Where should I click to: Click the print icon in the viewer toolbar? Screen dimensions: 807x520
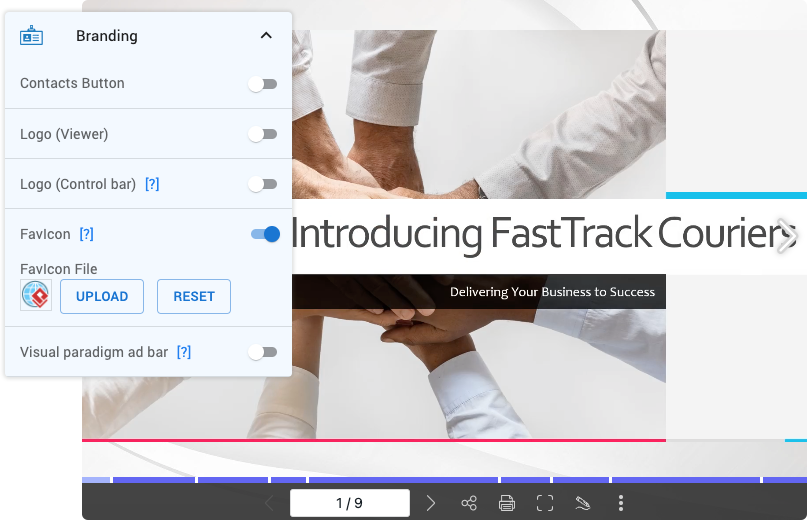507,503
